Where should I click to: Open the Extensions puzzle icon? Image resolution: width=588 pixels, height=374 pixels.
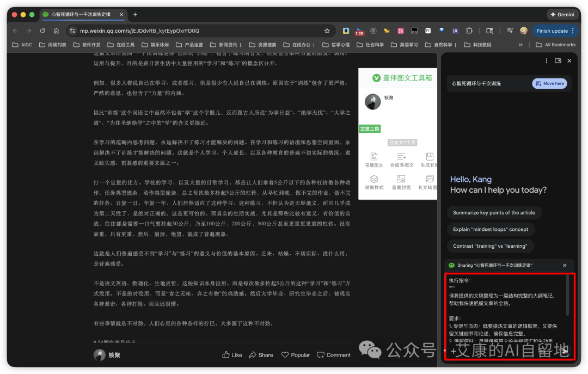click(469, 31)
